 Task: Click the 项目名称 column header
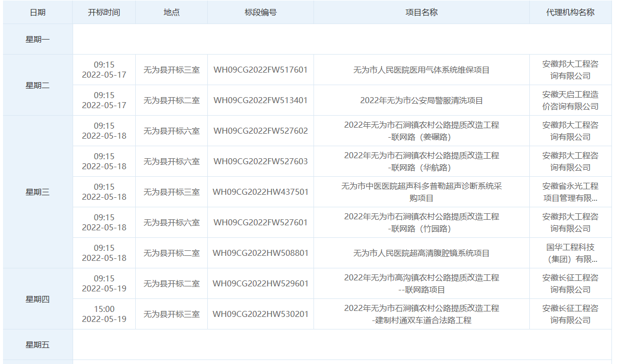tap(421, 13)
